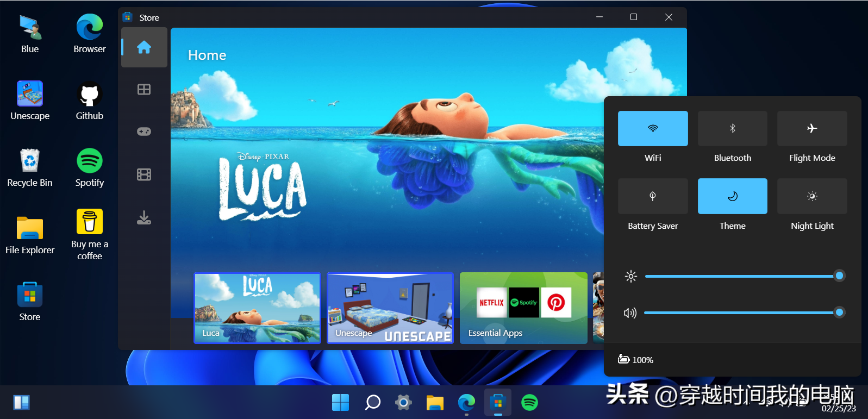Image resolution: width=868 pixels, height=419 pixels.
Task: Enable the Flight Mode tile
Action: pos(812,129)
